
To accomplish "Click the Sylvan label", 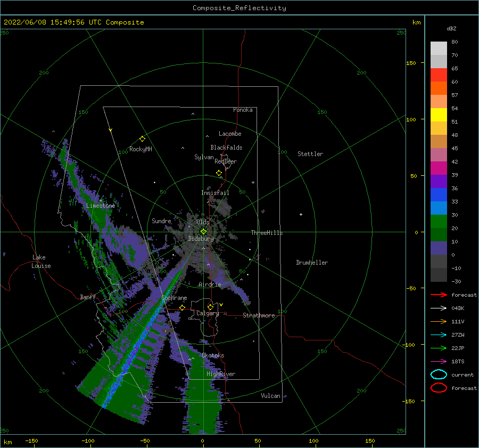I will [x=204, y=157].
